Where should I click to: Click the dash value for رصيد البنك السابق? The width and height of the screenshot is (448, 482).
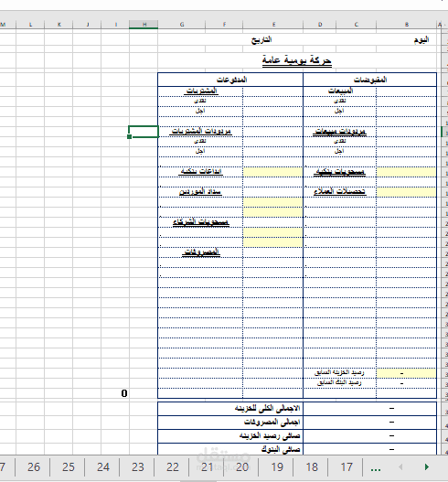pyautogui.click(x=402, y=383)
